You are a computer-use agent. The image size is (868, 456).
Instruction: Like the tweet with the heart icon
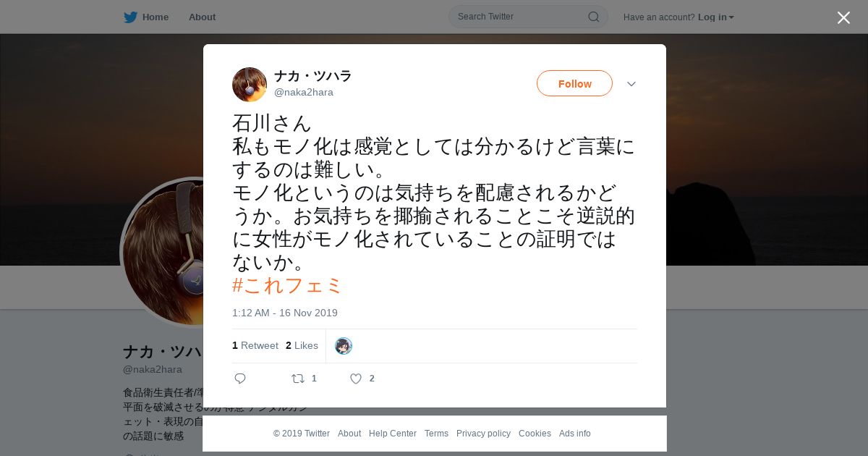click(355, 379)
